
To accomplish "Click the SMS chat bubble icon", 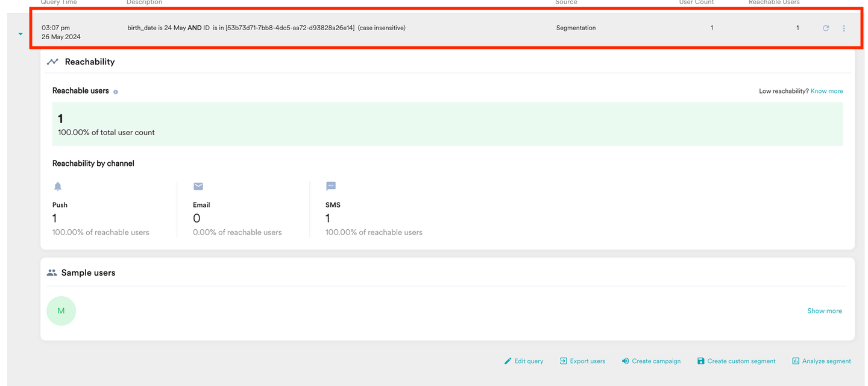I will [x=331, y=186].
